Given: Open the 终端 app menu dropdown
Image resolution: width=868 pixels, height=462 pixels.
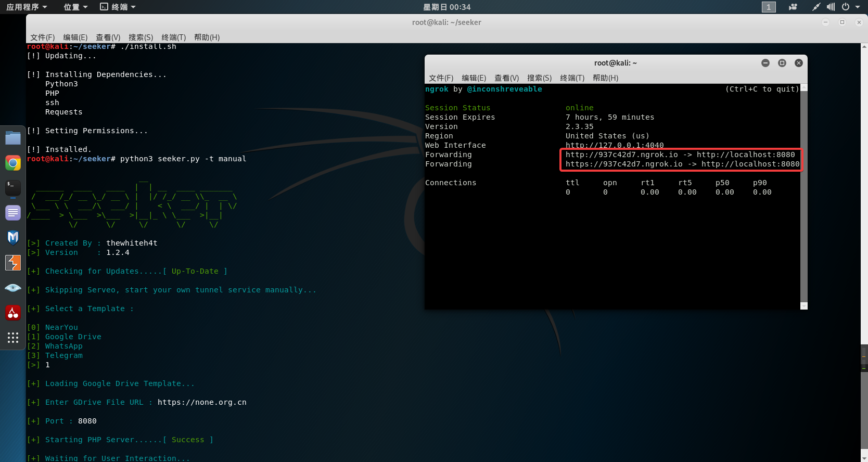Looking at the screenshot, I should 118,7.
